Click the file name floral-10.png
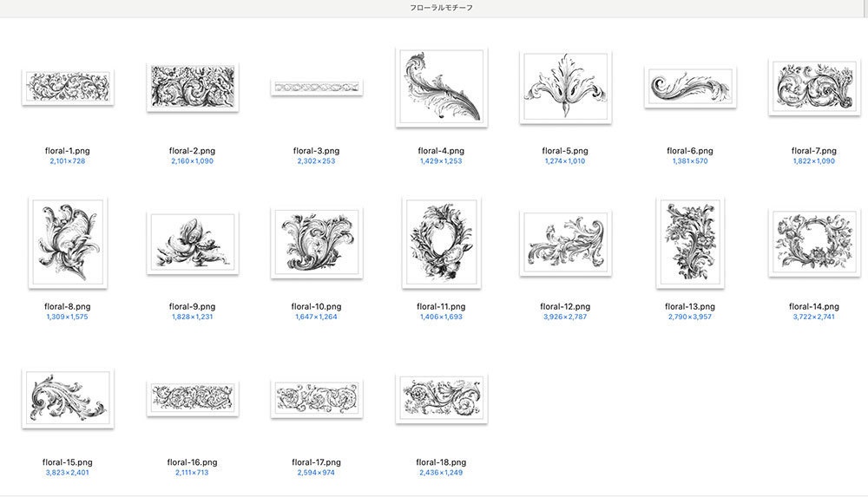Screen dimensions: 868x497 [x=317, y=306]
